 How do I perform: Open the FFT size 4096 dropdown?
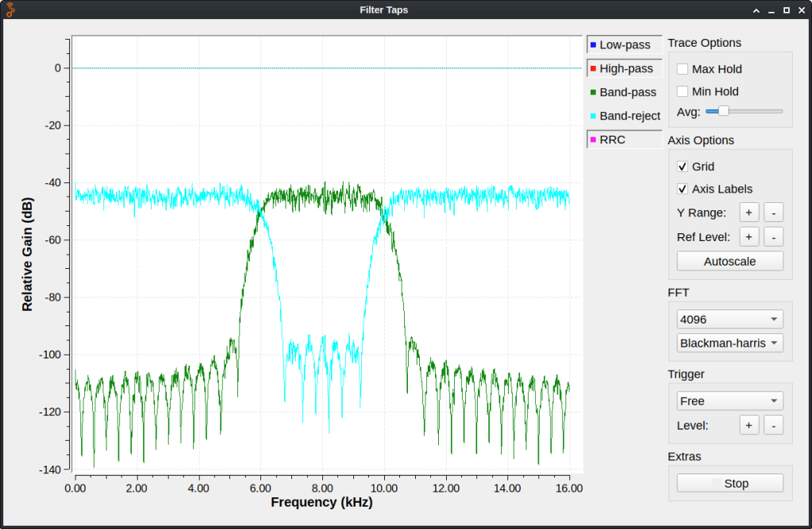729,319
